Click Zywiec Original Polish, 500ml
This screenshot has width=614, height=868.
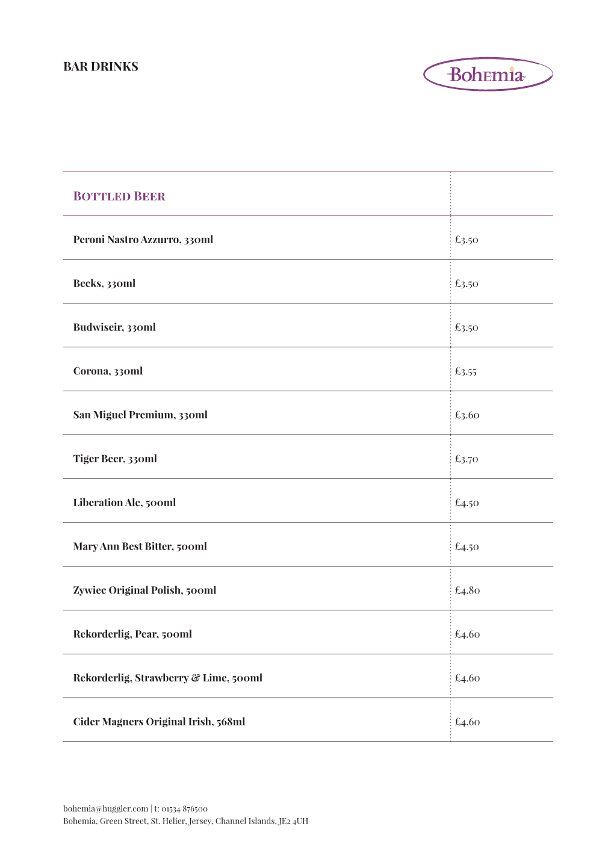[144, 591]
